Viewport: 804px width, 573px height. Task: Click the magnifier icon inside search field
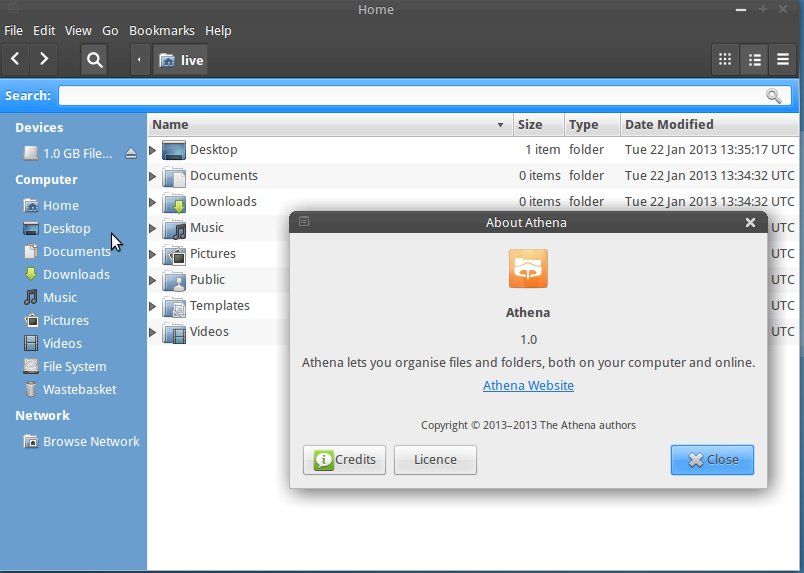[774, 95]
